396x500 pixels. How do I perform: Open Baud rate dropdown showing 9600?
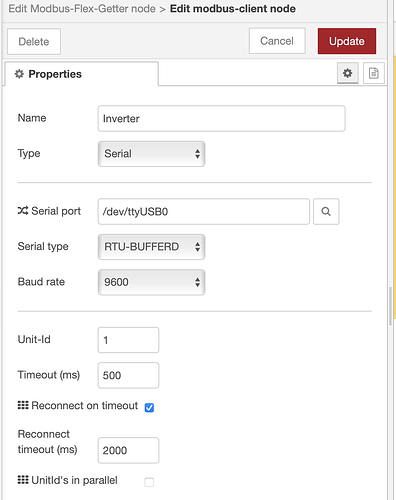(x=151, y=282)
